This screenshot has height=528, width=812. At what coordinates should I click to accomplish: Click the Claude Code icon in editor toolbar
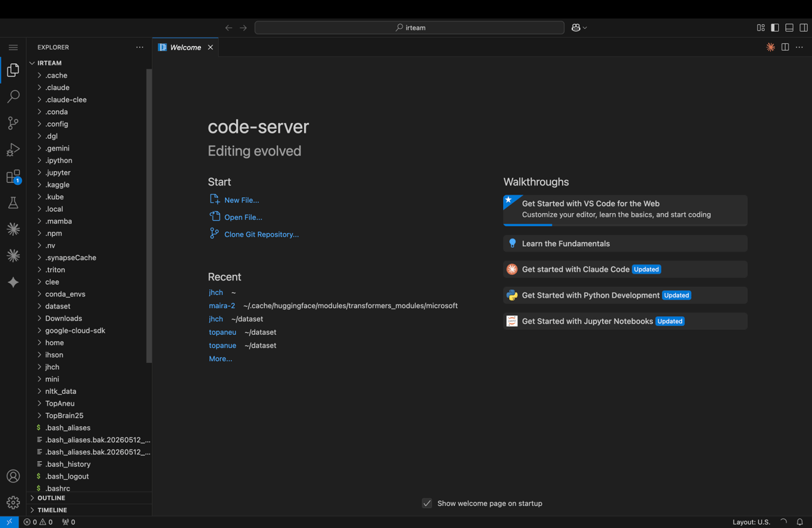771,47
